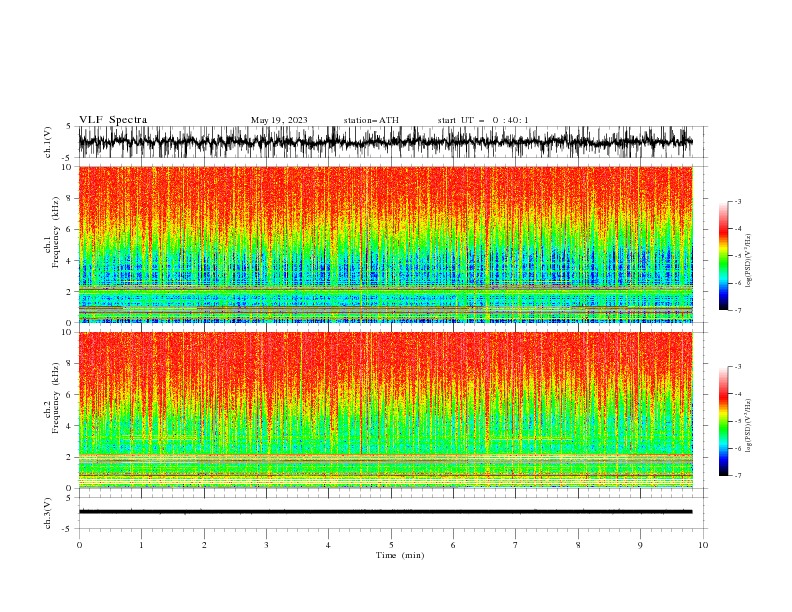Click time axis tick label "5"
Image resolution: width=792 pixels, height=612 pixels.
point(391,545)
